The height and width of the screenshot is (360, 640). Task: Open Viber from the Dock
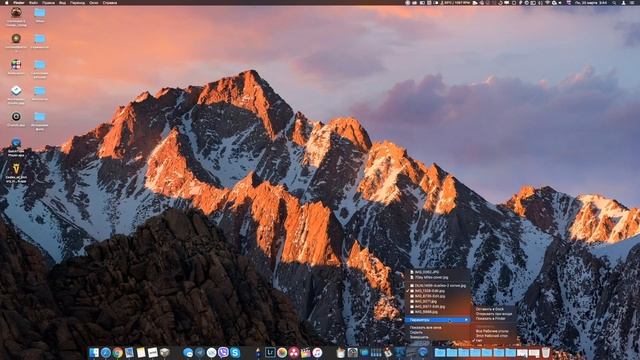click(x=223, y=352)
